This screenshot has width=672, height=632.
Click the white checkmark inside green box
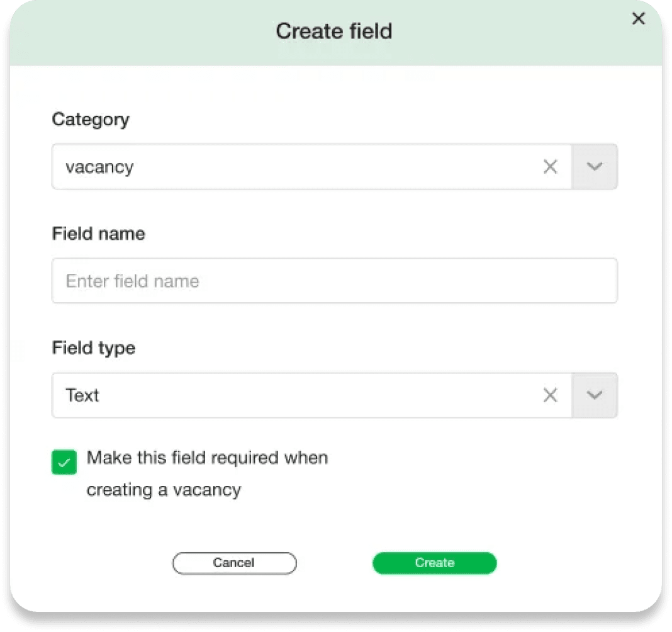click(64, 463)
